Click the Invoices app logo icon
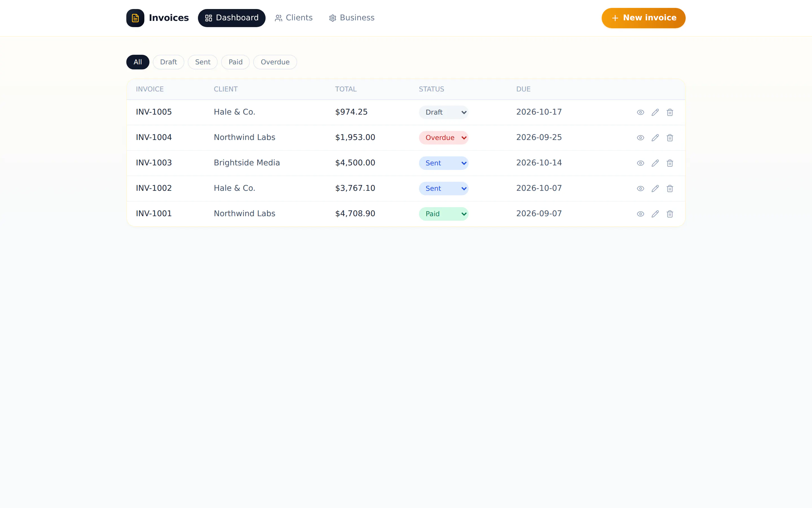This screenshot has height=508, width=812. coord(135,18)
